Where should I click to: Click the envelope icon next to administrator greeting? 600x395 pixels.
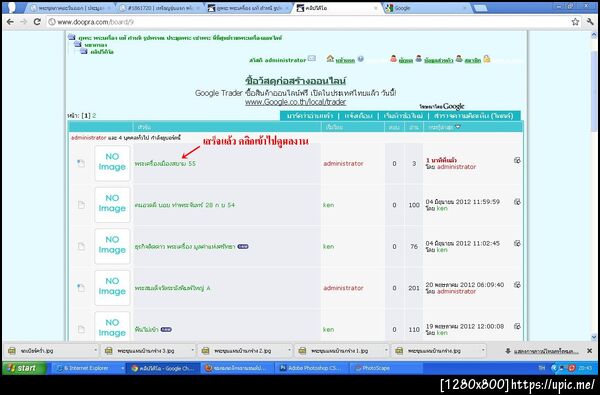(x=312, y=59)
